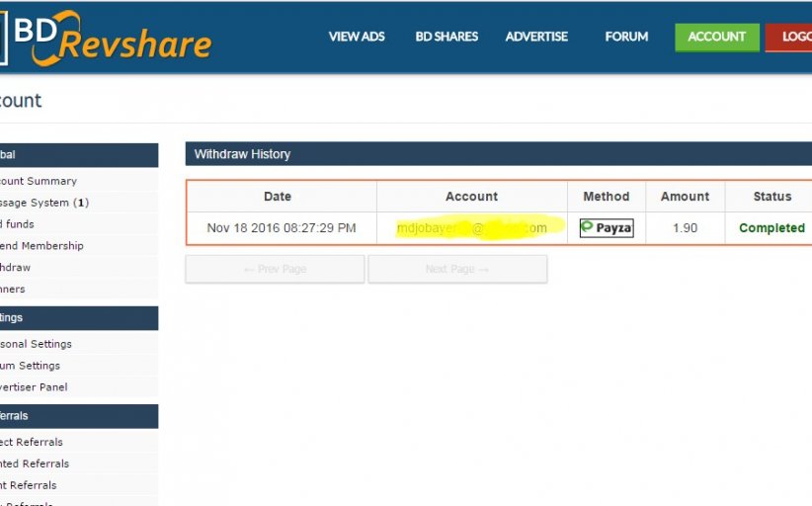812x506 pixels.
Task: Open Account Summary in the sidebar
Action: pyautogui.click(x=38, y=181)
